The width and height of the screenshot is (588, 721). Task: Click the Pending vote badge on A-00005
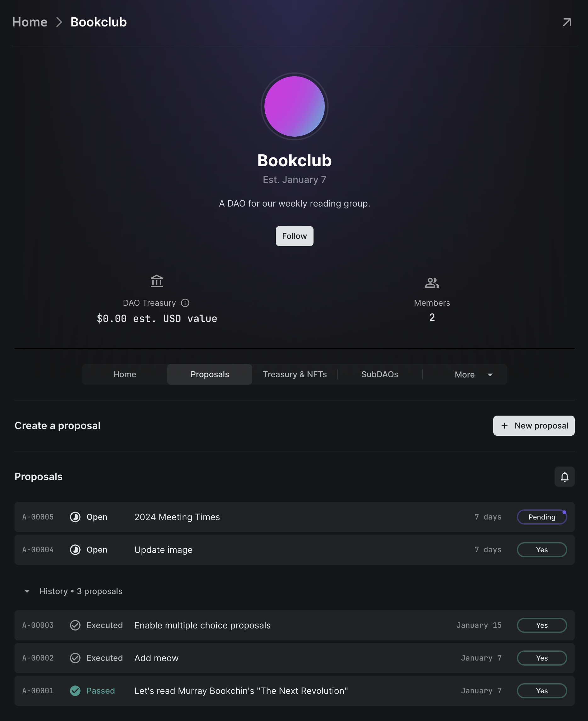(542, 517)
